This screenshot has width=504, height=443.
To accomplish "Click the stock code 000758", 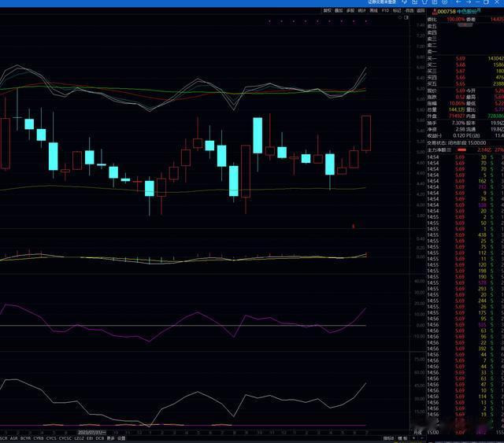I will tap(447, 12).
